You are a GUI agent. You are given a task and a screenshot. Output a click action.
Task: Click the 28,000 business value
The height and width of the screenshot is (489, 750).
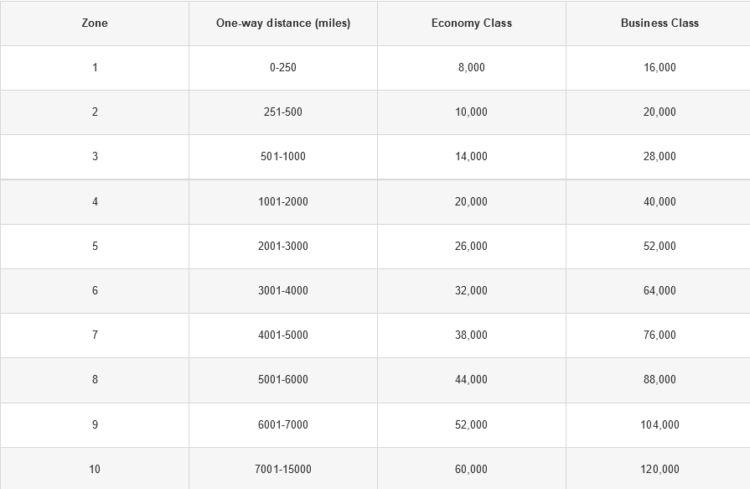660,156
